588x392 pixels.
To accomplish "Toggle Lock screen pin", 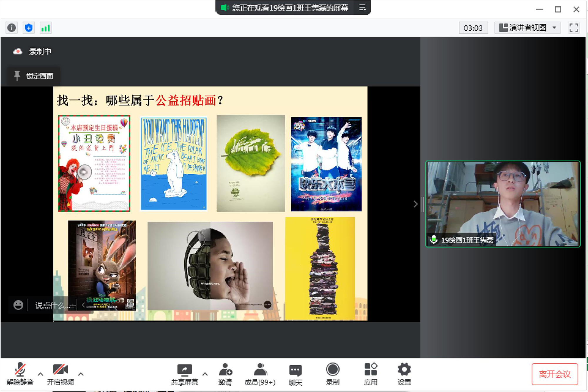I will click(34, 76).
